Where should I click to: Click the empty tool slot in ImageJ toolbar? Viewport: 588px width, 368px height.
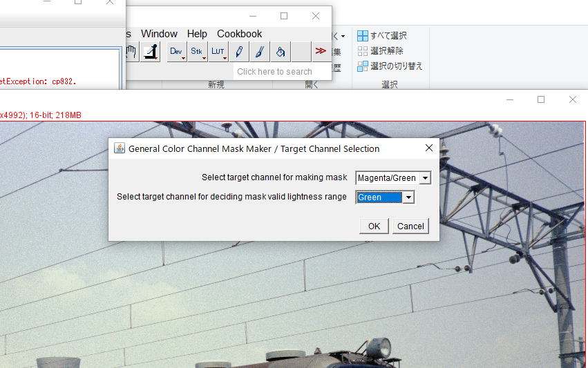301,51
